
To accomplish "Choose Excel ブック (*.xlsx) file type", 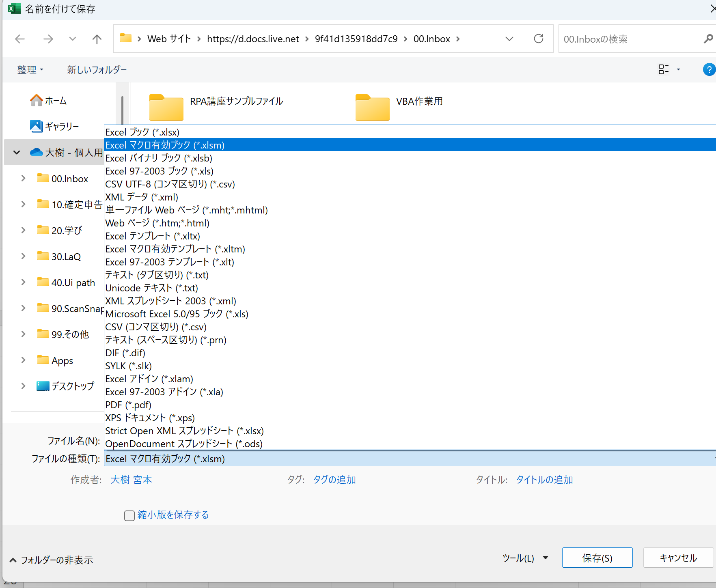I will [x=410, y=132].
